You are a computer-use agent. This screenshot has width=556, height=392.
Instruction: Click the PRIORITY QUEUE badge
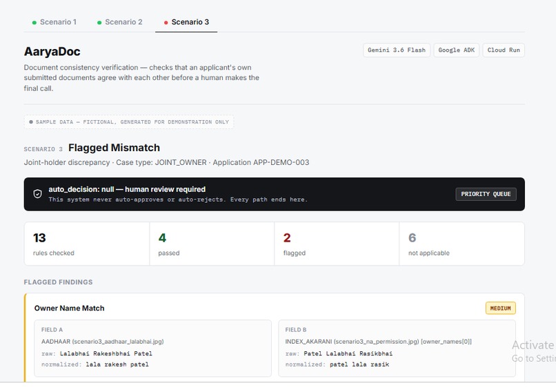coord(486,194)
